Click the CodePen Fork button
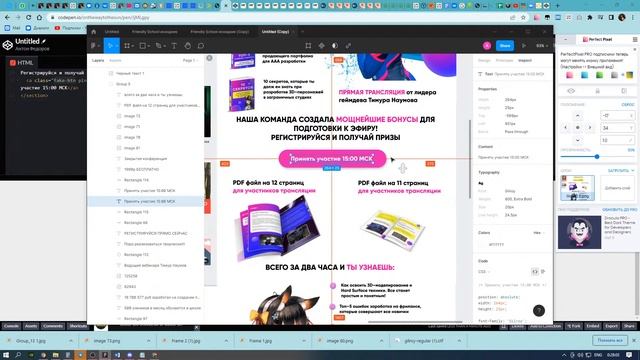Viewport: 640px width, 360px height. coord(573,326)
